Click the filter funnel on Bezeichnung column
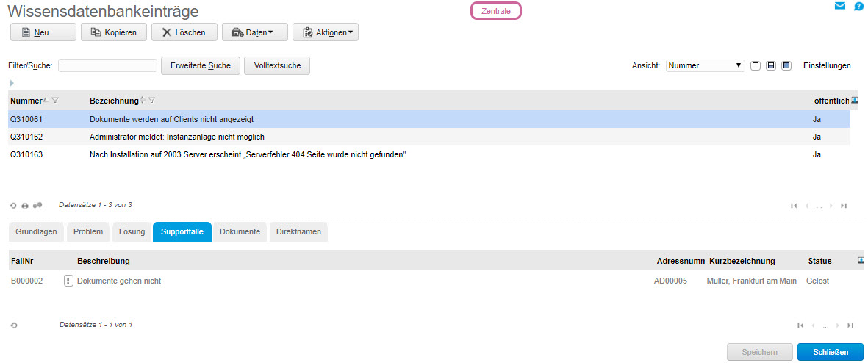Screen dimensions: 868x363 click(151, 101)
